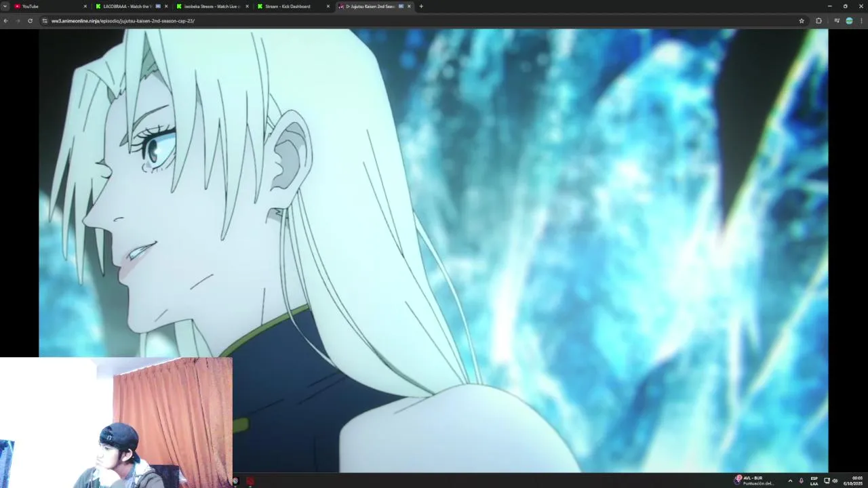
Task: Open the tab search dropdown arrow
Action: 5,6
